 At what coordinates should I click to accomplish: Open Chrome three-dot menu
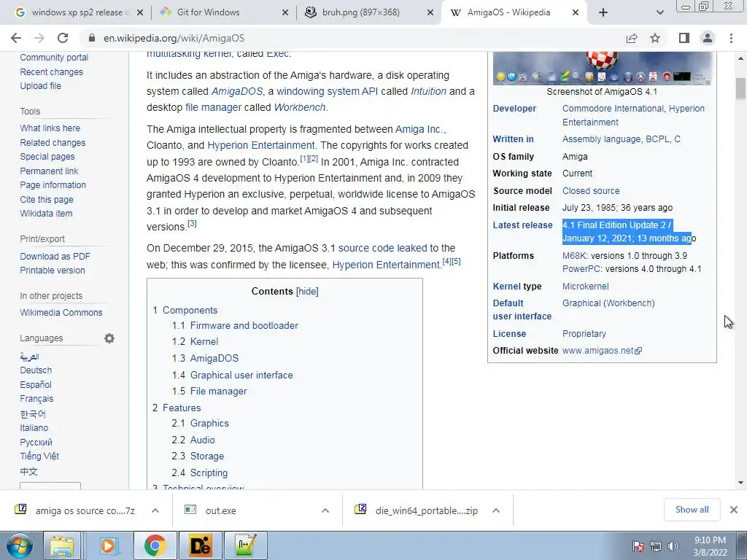coord(731,38)
